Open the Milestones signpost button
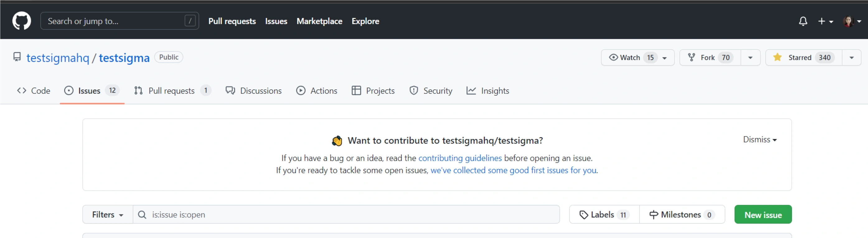The image size is (868, 238). (682, 215)
